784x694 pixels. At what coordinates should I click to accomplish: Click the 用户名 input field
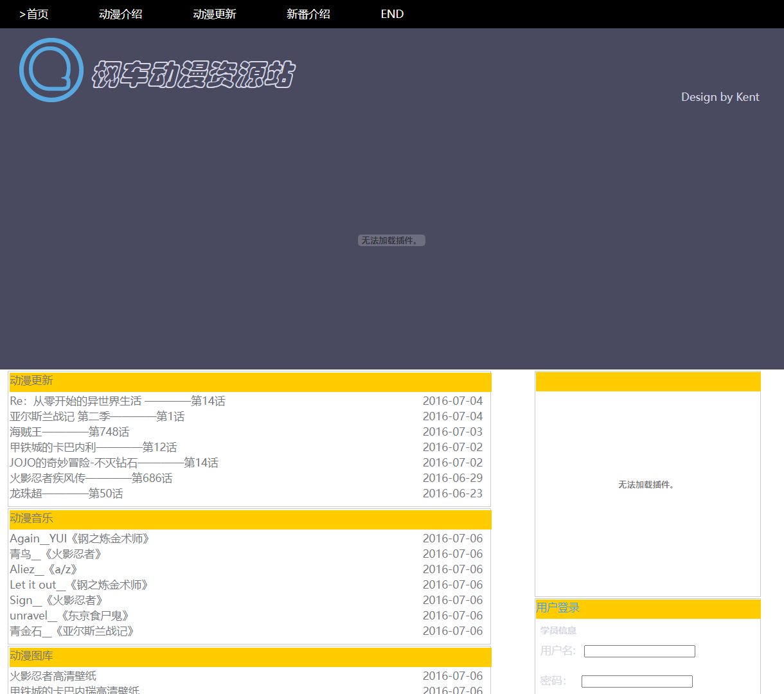[639, 652]
